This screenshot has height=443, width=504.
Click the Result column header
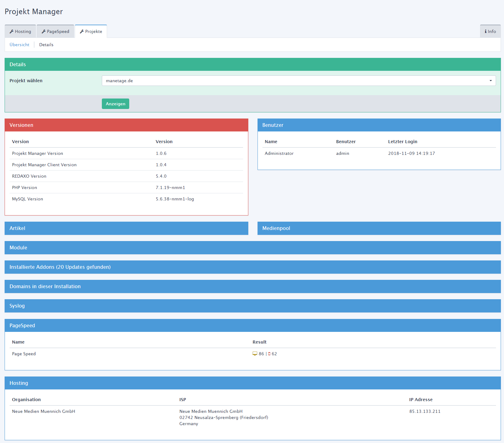pos(259,342)
